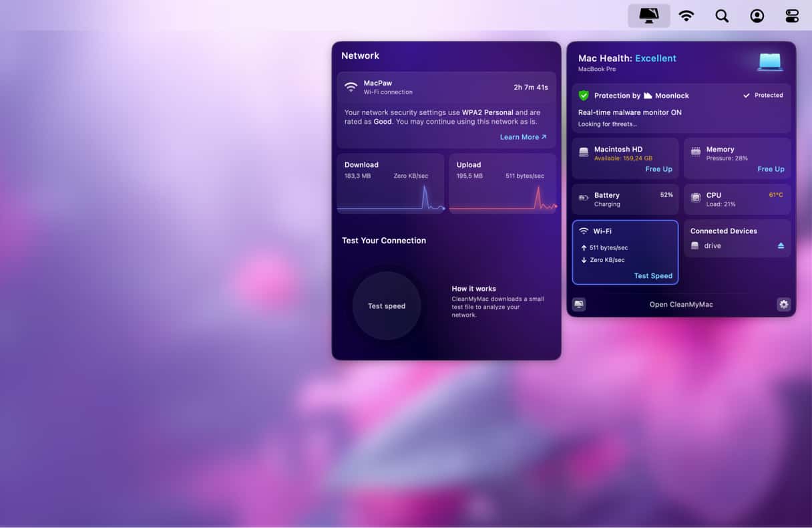Click the Connected Devices heading
Screen dimensions: 812x528
(724, 231)
